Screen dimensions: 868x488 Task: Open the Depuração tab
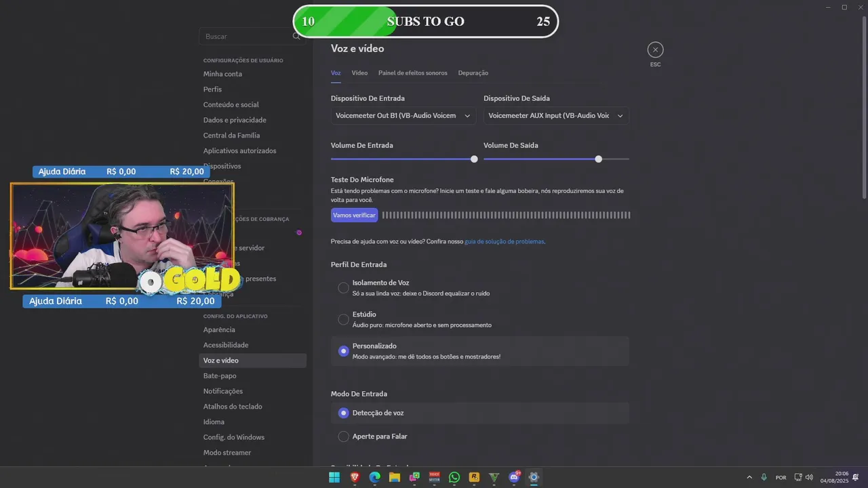tap(473, 73)
